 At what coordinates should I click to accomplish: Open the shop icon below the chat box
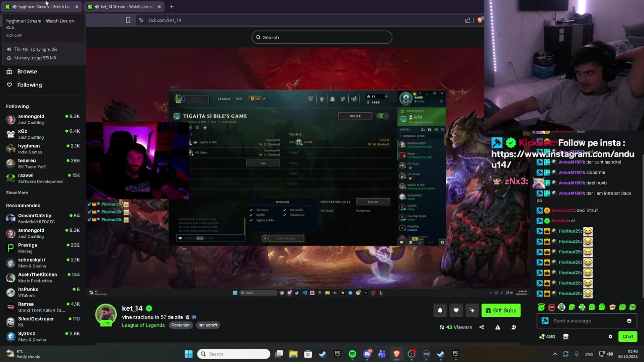tap(566, 337)
